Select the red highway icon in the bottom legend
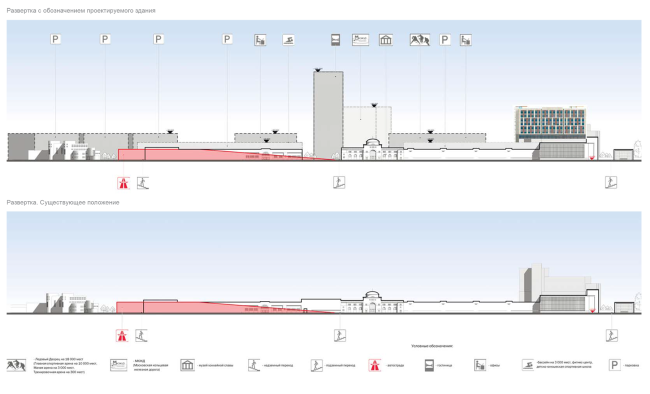Image resolution: width=650 pixels, height=394 pixels. point(374,365)
